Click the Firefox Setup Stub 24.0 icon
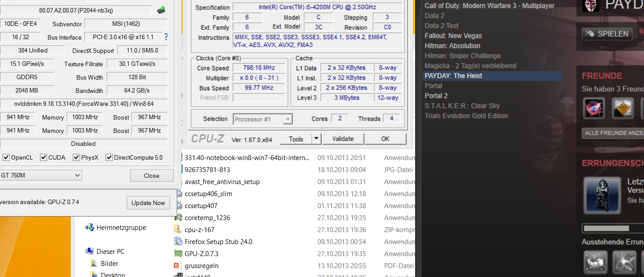This screenshot has height=277, width=644. click(179, 242)
